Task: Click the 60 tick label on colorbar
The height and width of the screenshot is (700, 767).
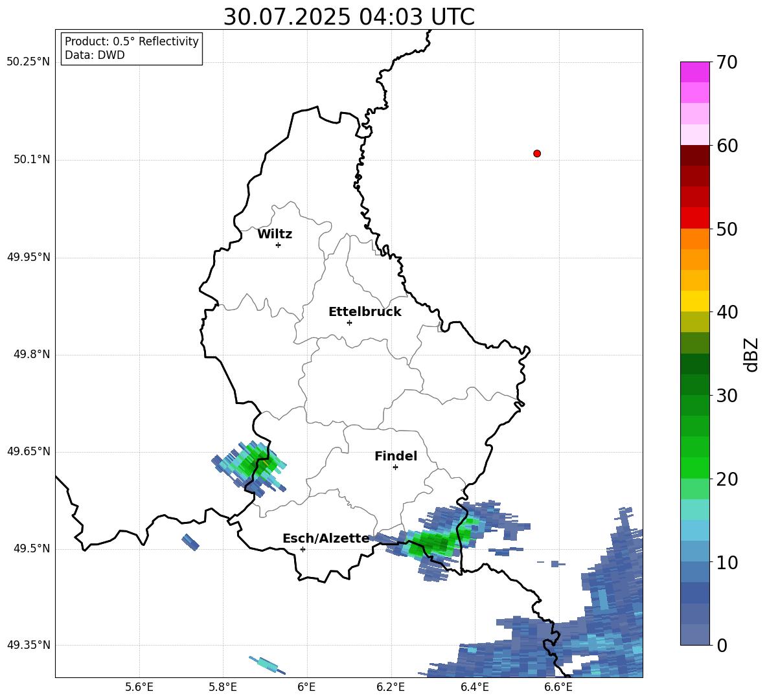Action: pyautogui.click(x=727, y=146)
